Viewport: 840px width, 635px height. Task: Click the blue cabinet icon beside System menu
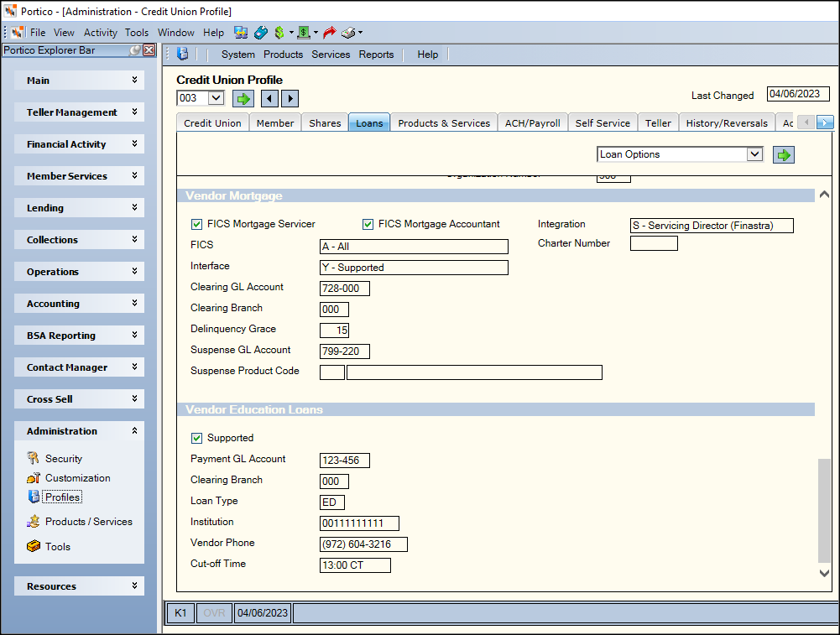tap(183, 54)
